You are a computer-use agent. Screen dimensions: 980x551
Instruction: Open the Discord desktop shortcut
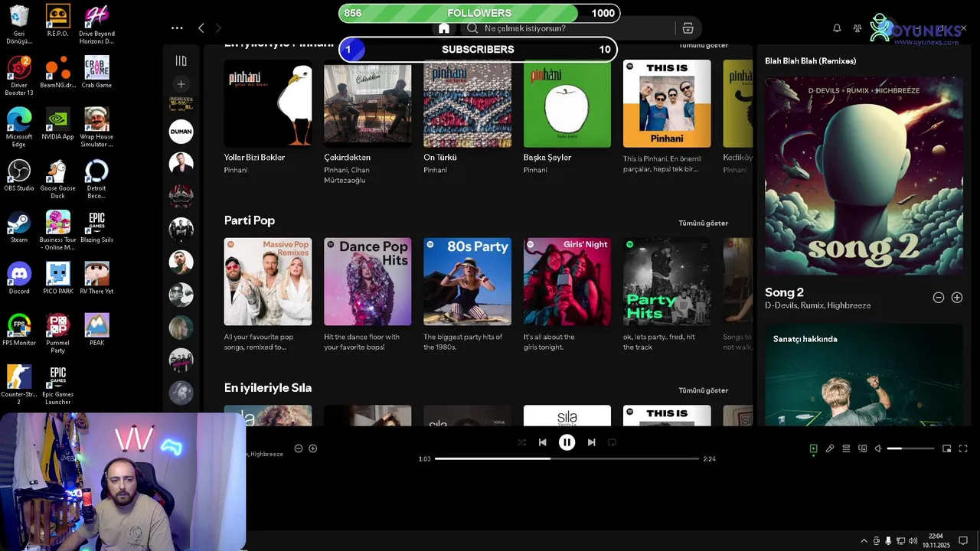tap(19, 278)
